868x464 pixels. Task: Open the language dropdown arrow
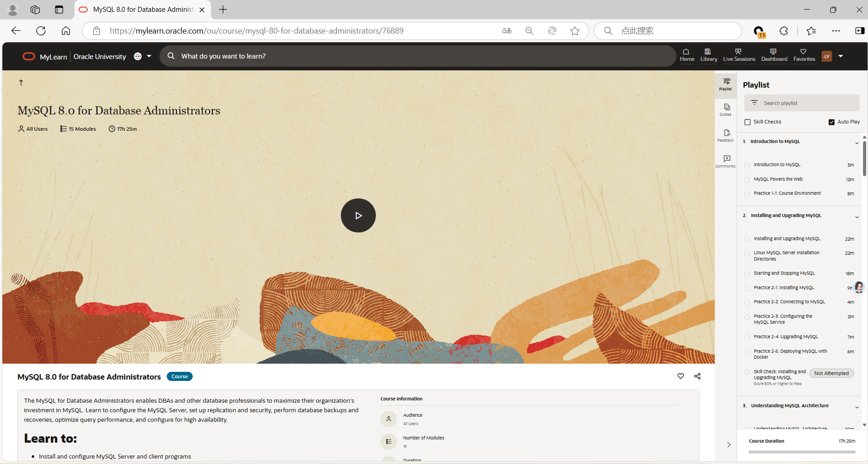(x=149, y=56)
